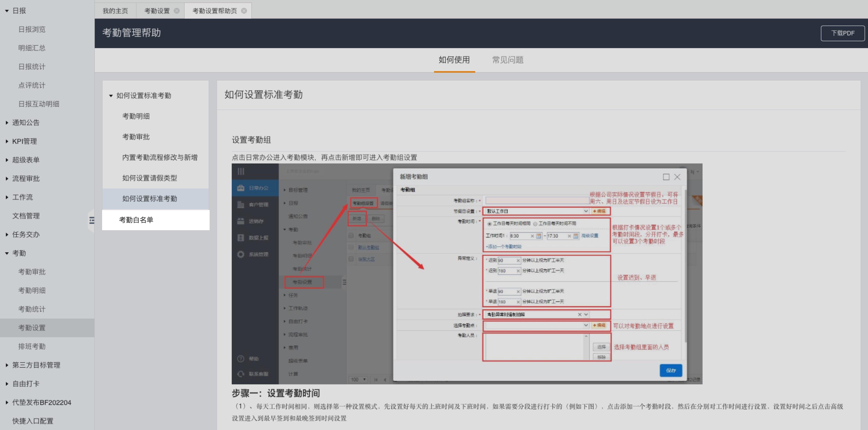Close the 考勤设置 tab with its X icon
Viewport: 868px width, 430px height.
pyautogui.click(x=176, y=11)
